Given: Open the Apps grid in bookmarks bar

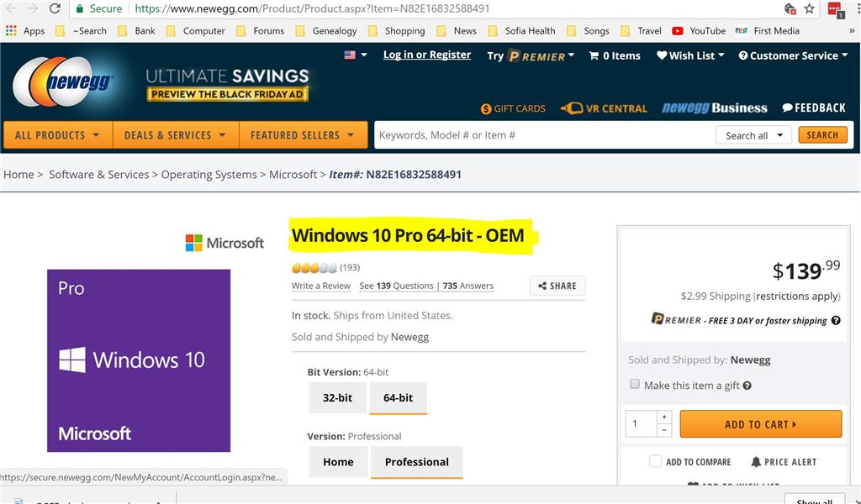Looking at the screenshot, I should pyautogui.click(x=25, y=31).
